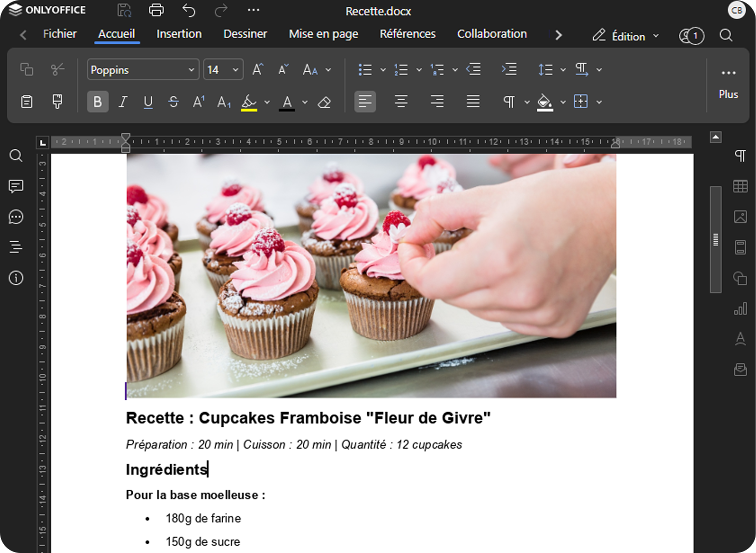Open the Poppins font name dropdown
This screenshot has height=553, width=756.
tap(191, 70)
